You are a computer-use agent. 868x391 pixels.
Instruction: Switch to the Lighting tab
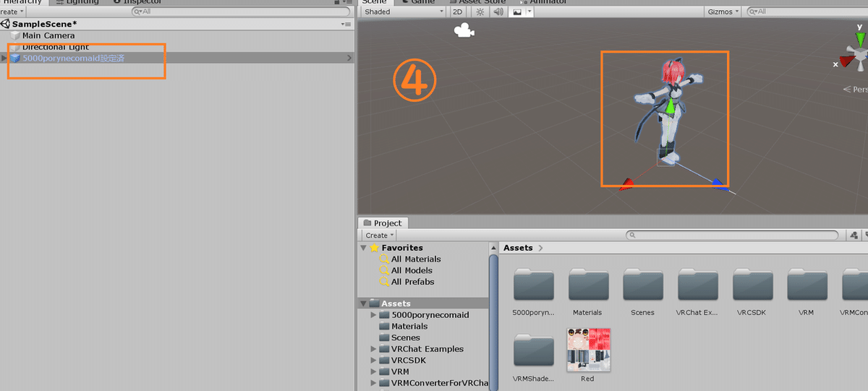pyautogui.click(x=77, y=2)
